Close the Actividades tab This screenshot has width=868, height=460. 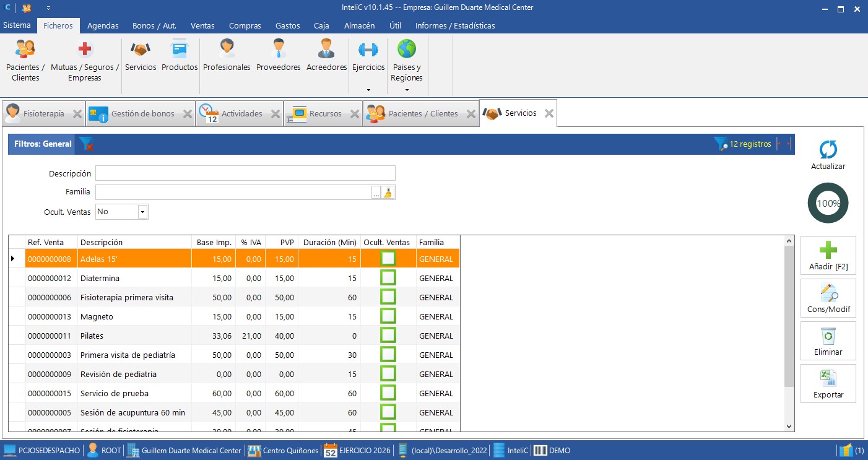point(276,114)
